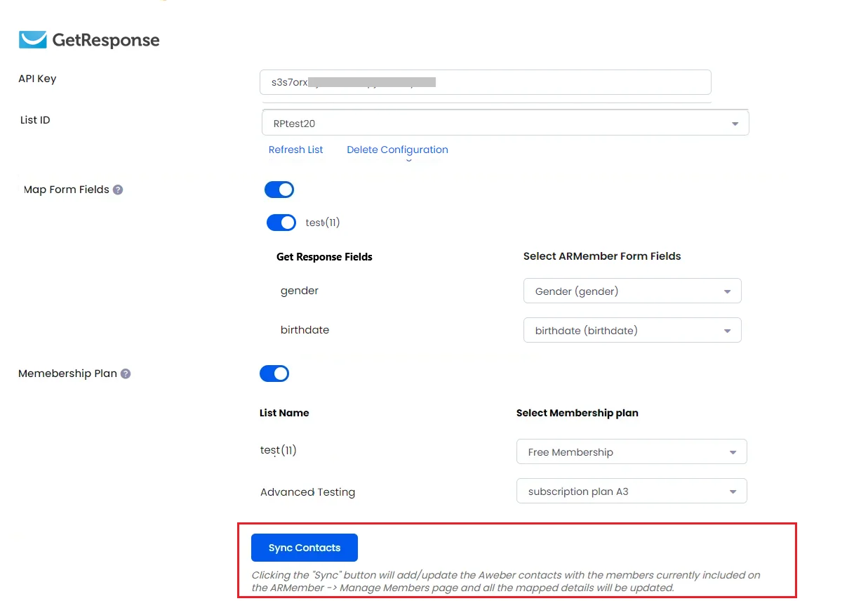This screenshot has width=868, height=601.
Task: Open the subscription plan A3 dropdown
Action: click(x=632, y=491)
